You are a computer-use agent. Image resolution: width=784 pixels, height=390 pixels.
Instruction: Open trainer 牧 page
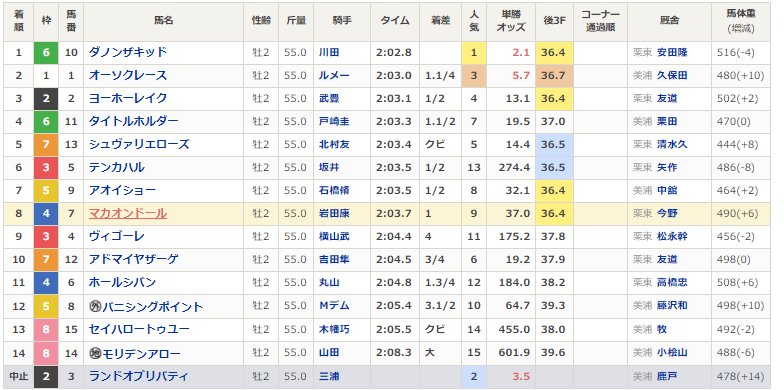(662, 330)
